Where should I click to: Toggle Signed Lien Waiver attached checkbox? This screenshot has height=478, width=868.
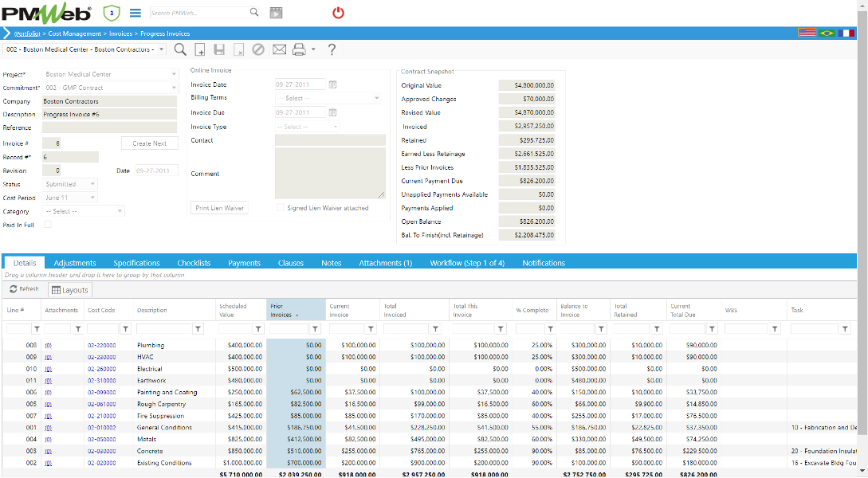click(280, 207)
